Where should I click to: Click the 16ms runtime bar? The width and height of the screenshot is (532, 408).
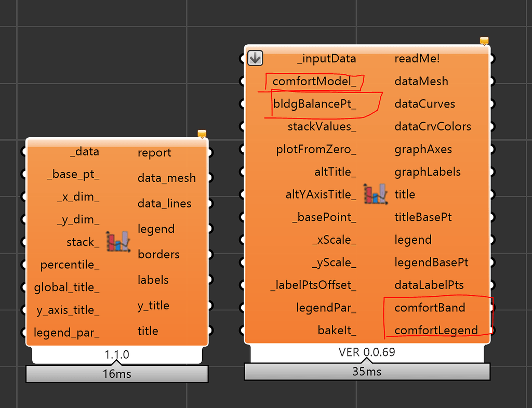coord(116,373)
